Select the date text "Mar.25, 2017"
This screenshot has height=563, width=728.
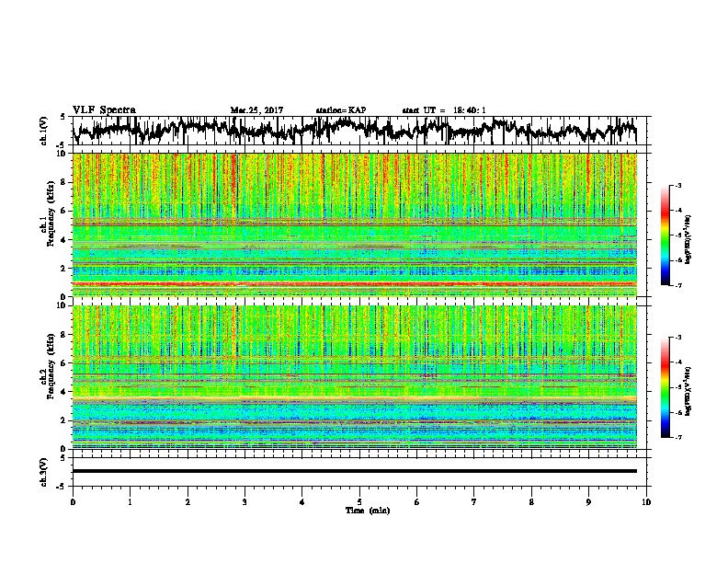pos(256,110)
